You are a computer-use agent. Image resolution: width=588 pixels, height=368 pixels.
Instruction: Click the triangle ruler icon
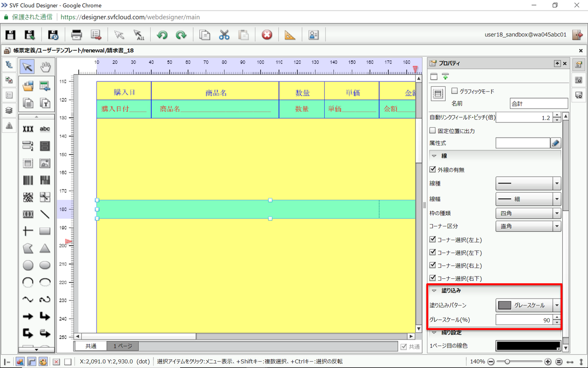coord(290,35)
